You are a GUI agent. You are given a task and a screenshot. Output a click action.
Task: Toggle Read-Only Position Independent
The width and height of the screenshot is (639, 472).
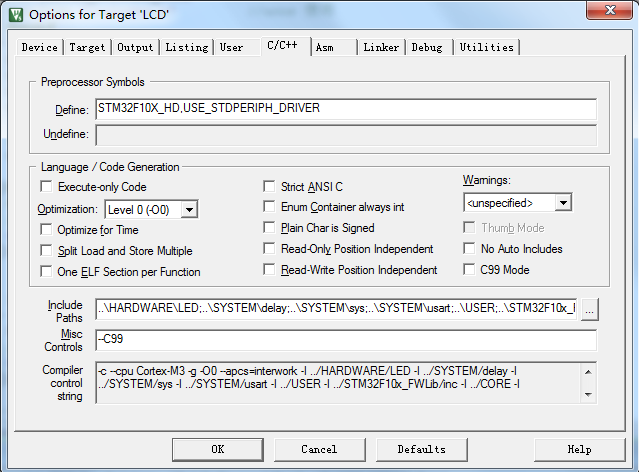pyautogui.click(x=269, y=248)
